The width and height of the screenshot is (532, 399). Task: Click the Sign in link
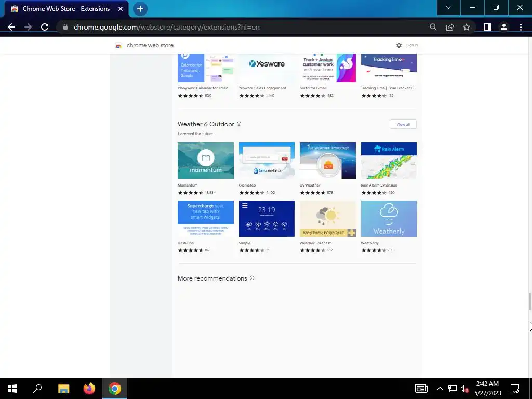point(412,45)
